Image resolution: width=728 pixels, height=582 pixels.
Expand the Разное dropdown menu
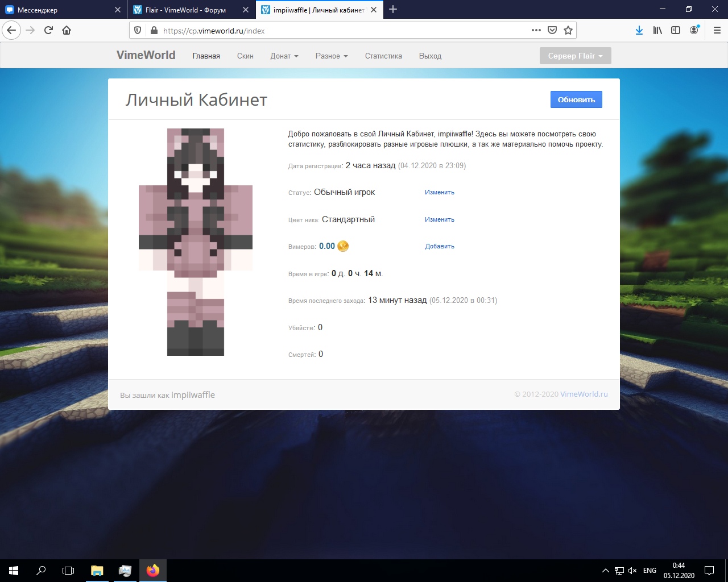(332, 56)
